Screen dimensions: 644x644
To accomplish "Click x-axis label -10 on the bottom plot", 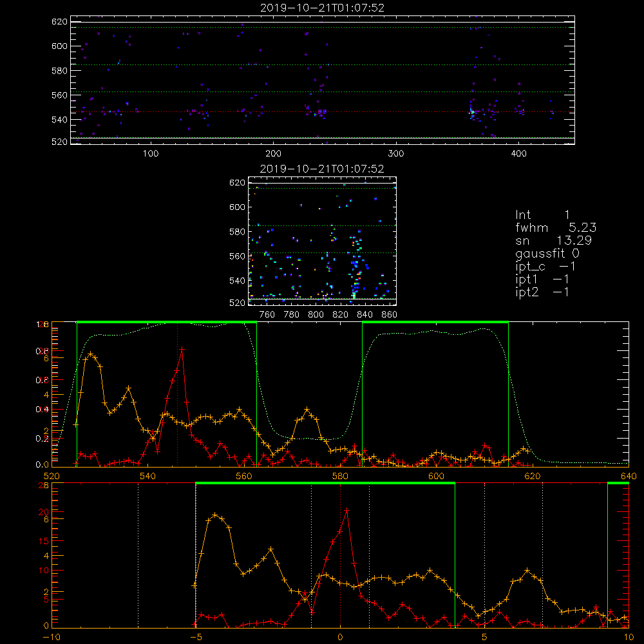I will tap(52, 637).
